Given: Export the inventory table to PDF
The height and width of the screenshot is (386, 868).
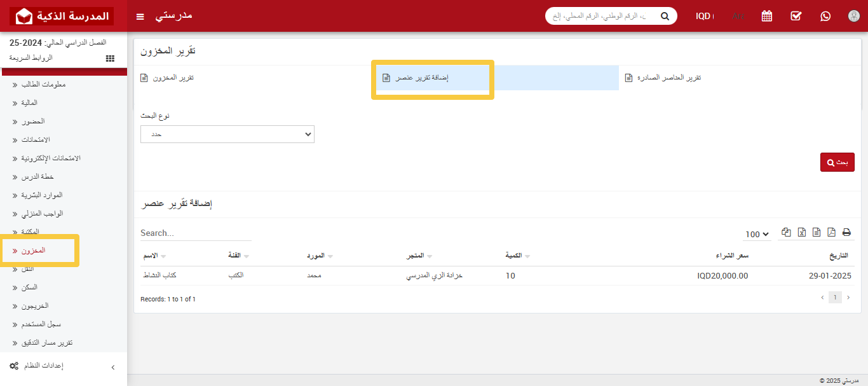Looking at the screenshot, I should (x=831, y=232).
